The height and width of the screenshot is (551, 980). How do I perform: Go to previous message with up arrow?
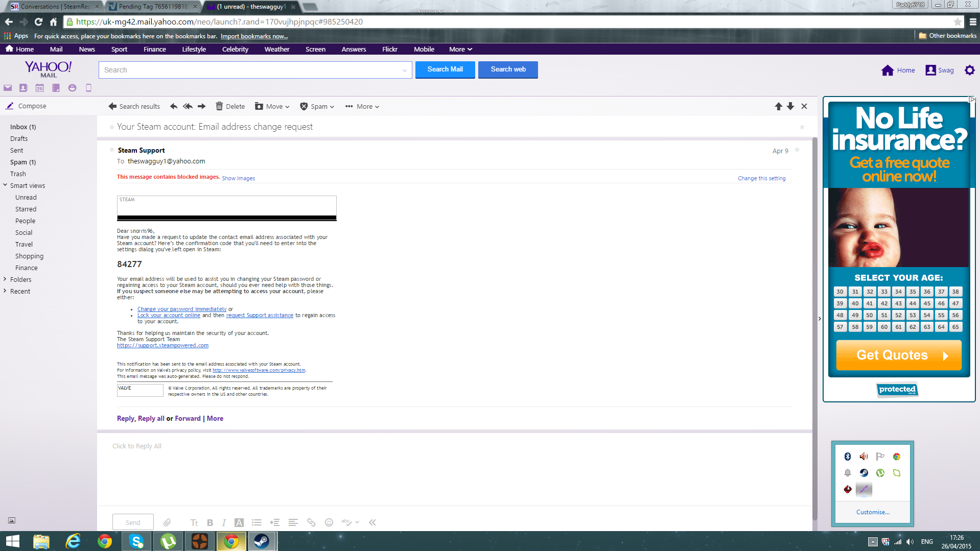click(778, 106)
